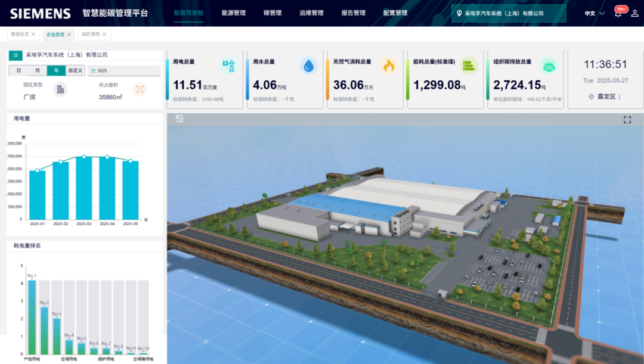Viewport: 644px width, 364px height.
Task: Open the company location selector in header
Action: 508,13
